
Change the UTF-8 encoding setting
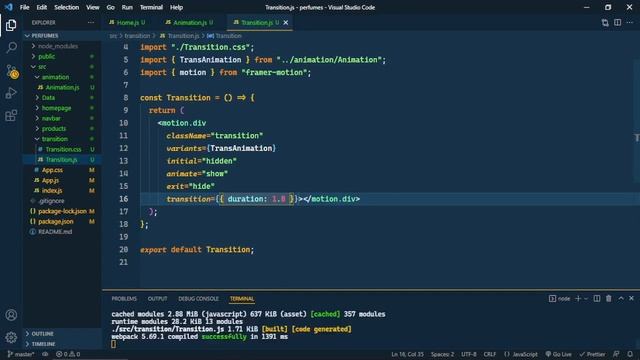coord(469,354)
